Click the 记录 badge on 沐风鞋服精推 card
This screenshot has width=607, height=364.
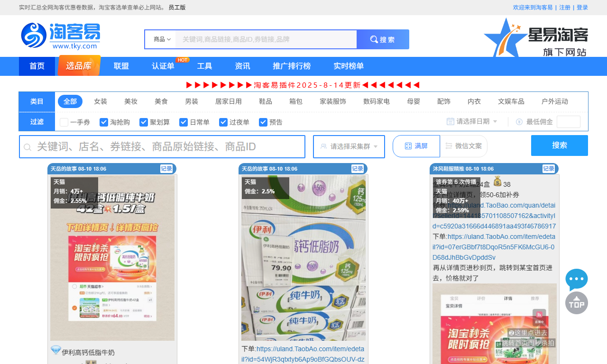tap(549, 169)
